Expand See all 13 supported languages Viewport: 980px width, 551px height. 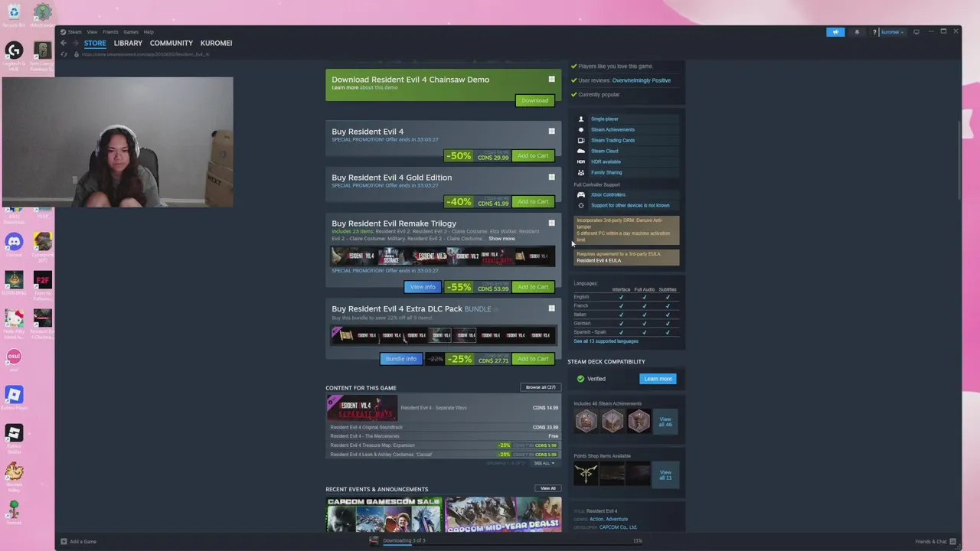[606, 341]
